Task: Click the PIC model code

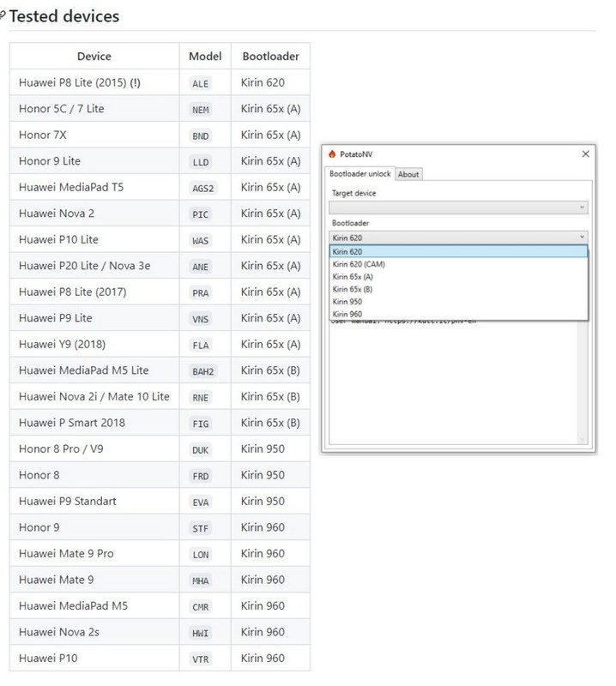Action: click(x=201, y=214)
